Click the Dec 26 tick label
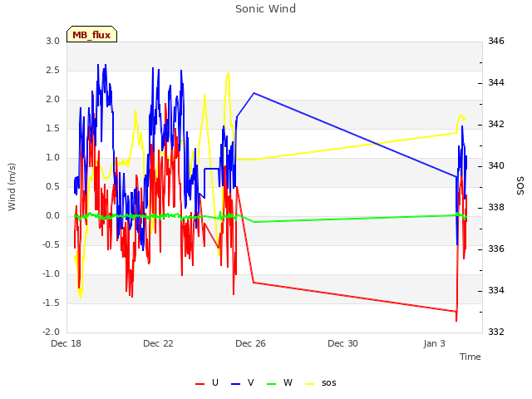 coord(250,343)
